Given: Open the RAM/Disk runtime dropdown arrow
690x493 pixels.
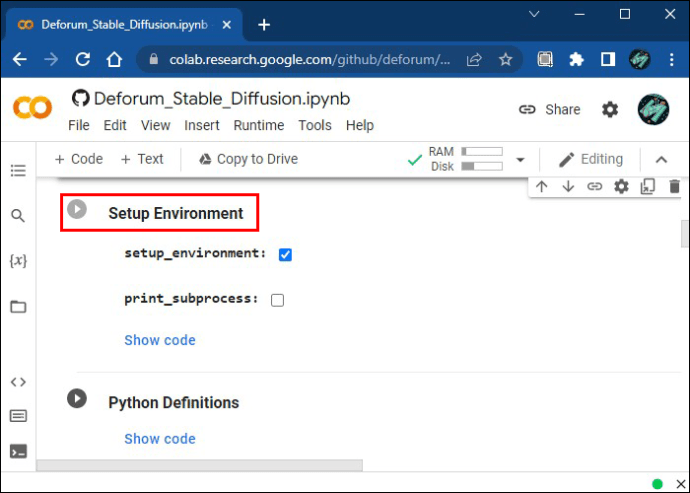Looking at the screenshot, I should tap(521, 159).
